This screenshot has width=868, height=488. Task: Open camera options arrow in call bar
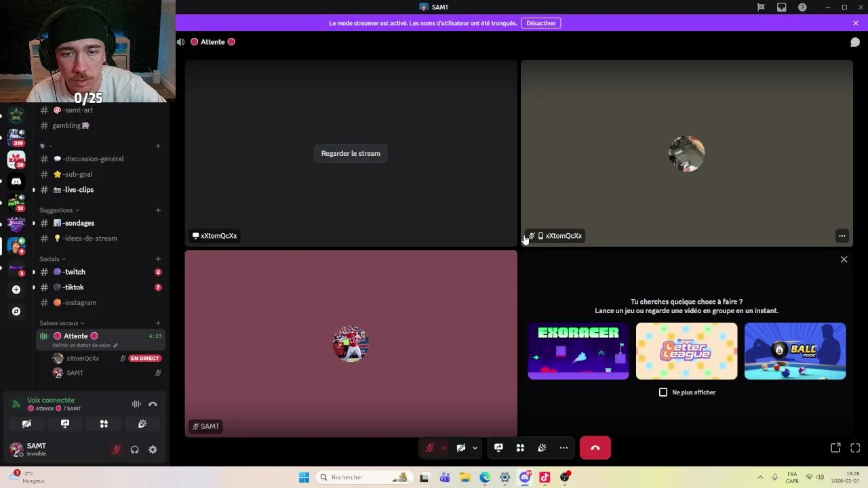tap(475, 448)
